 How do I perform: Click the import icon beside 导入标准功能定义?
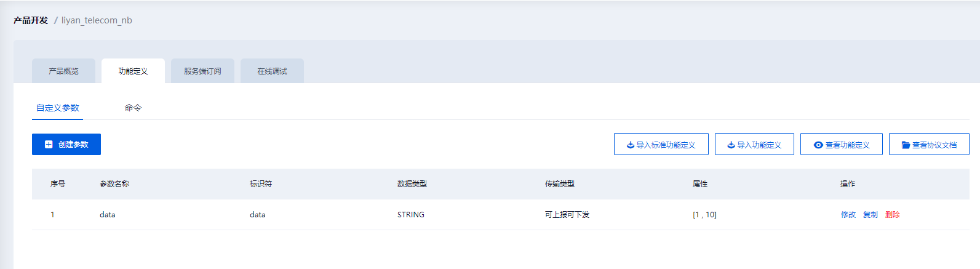(630, 145)
